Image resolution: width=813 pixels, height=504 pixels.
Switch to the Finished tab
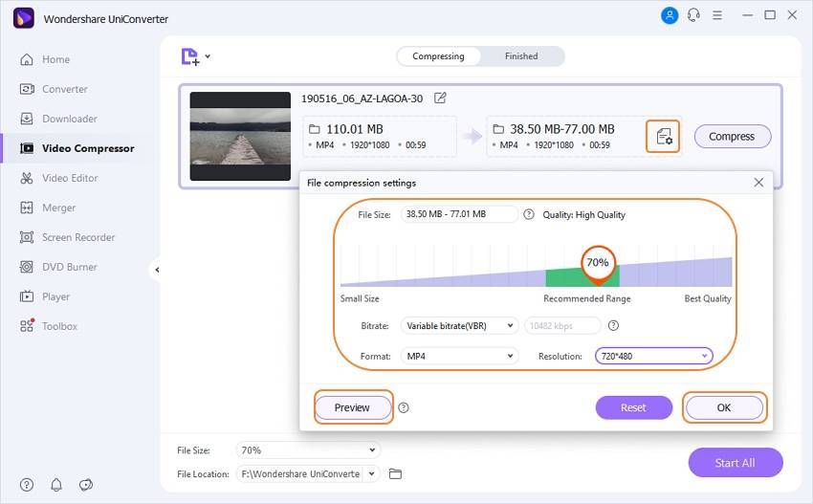521,56
